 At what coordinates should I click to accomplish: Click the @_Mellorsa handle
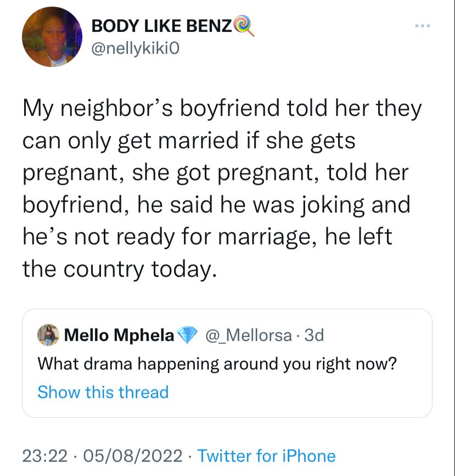tap(248, 335)
